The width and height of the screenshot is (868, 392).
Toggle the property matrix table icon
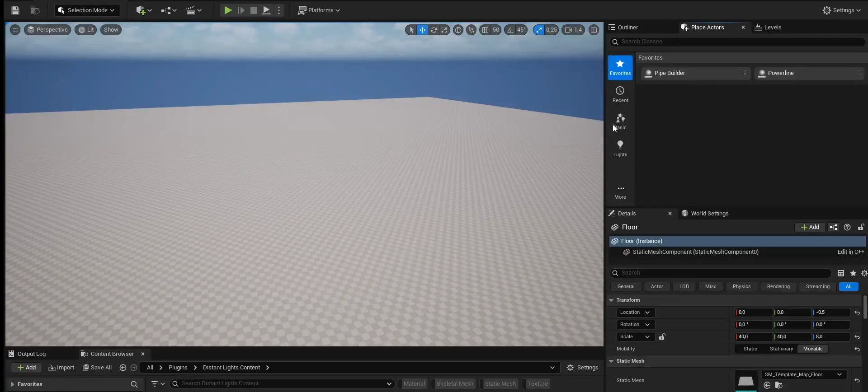tap(840, 273)
